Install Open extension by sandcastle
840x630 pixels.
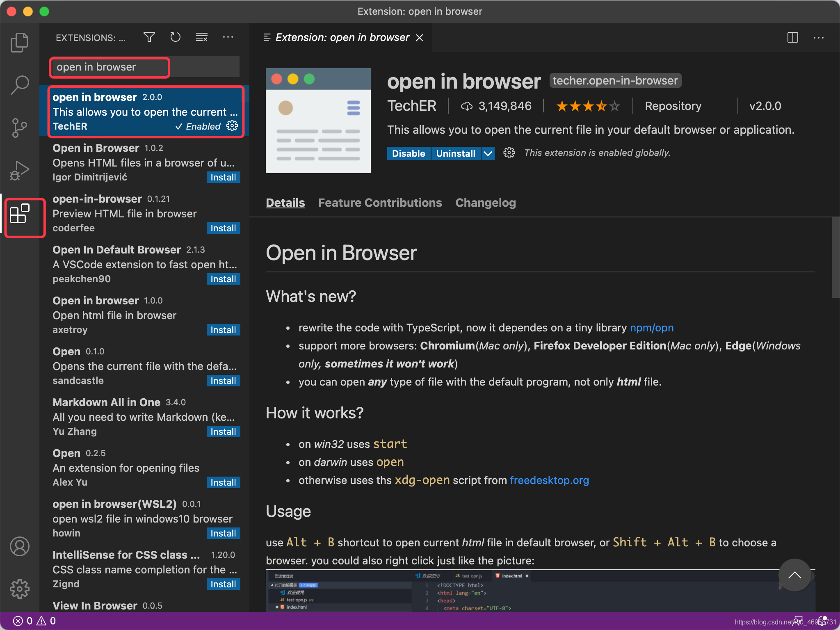click(223, 381)
